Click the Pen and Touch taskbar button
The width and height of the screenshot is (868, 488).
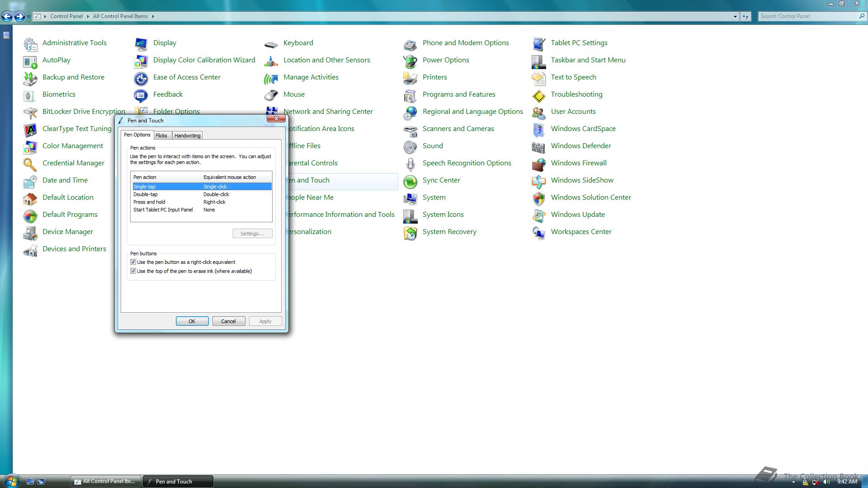pyautogui.click(x=178, y=482)
